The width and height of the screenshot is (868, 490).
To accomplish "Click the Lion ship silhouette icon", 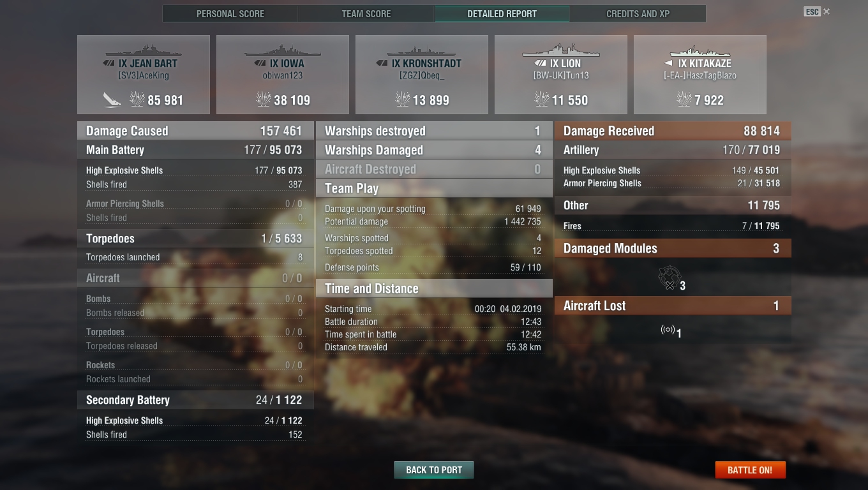I will [x=560, y=50].
